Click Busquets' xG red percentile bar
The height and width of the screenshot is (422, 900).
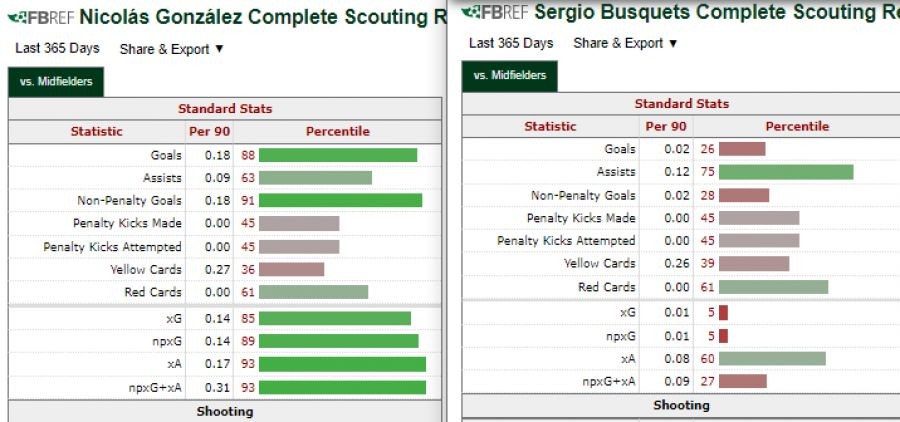coord(723,313)
